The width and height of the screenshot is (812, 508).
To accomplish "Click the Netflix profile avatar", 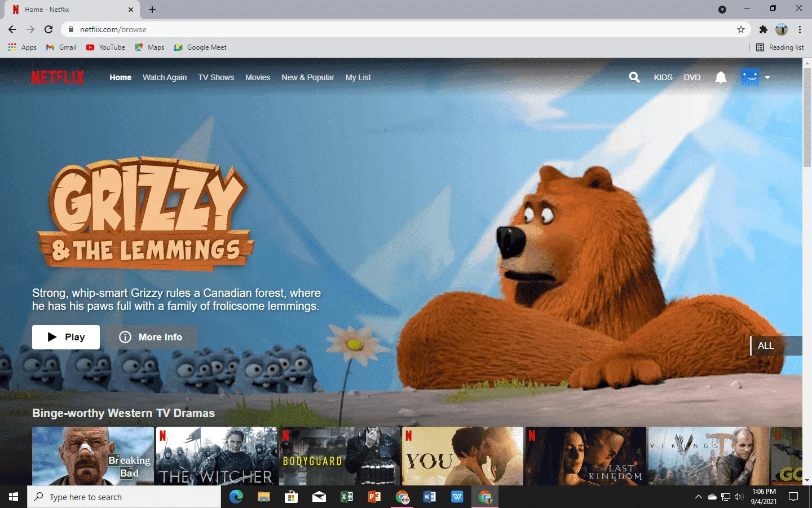I will pyautogui.click(x=750, y=77).
